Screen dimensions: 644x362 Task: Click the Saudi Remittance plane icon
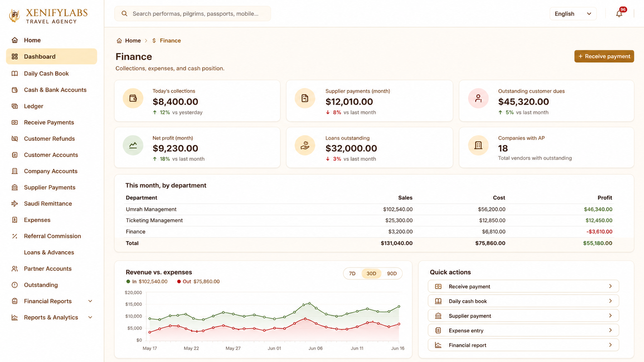click(x=15, y=204)
